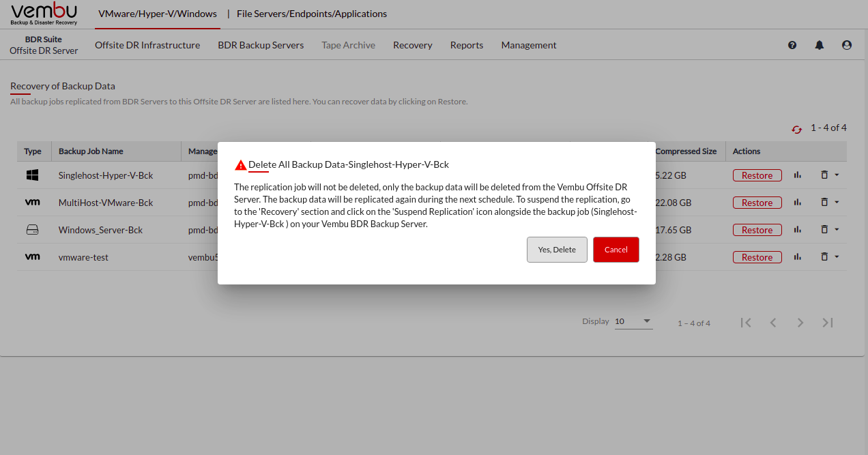Screen dimensions: 868x455
Task: Click Restore for Windows_Server-Bck
Action: click(757, 230)
